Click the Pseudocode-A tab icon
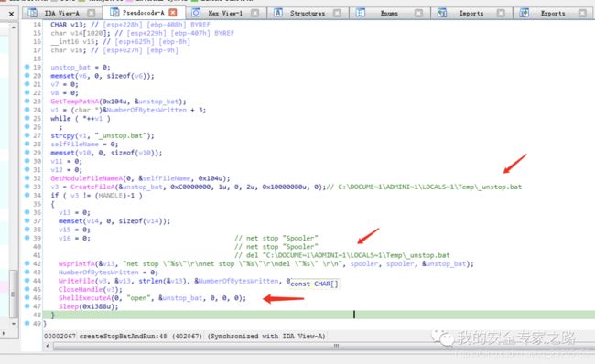The height and width of the screenshot is (364, 595). pos(114,13)
